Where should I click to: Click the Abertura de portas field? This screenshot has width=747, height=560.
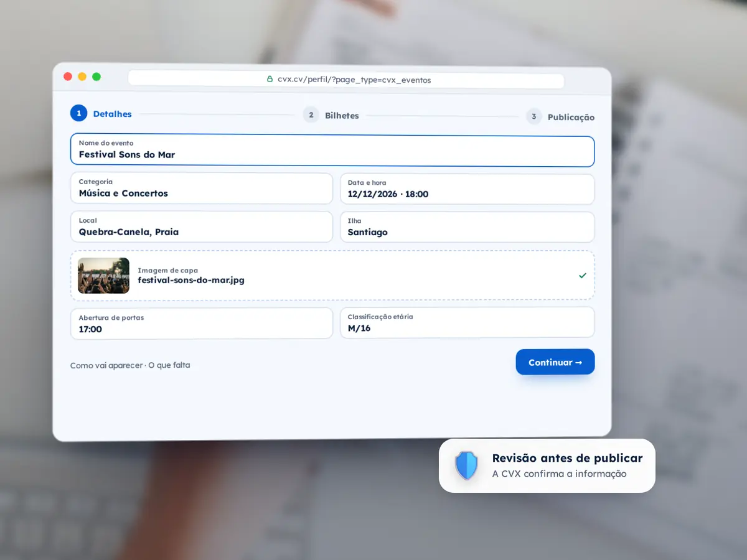(x=202, y=324)
